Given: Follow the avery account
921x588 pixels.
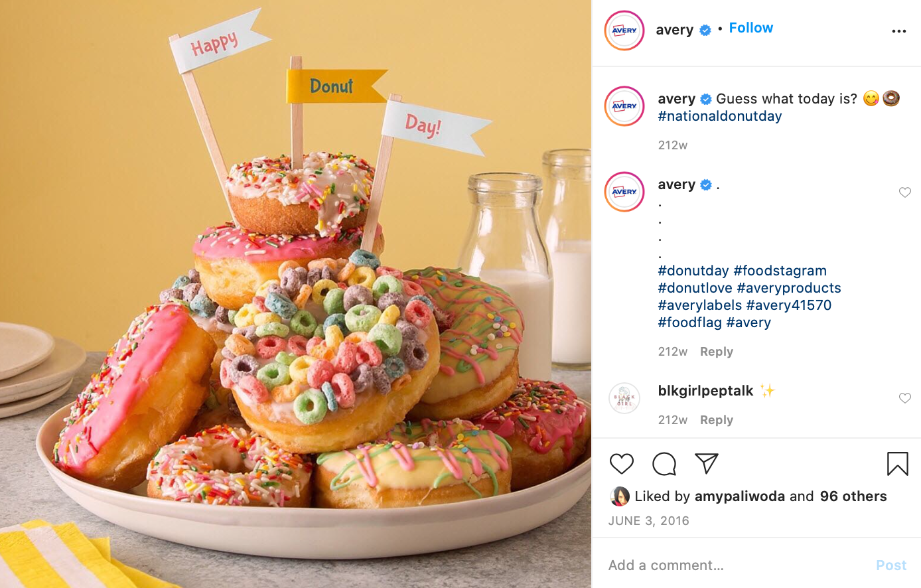Looking at the screenshot, I should coord(750,28).
